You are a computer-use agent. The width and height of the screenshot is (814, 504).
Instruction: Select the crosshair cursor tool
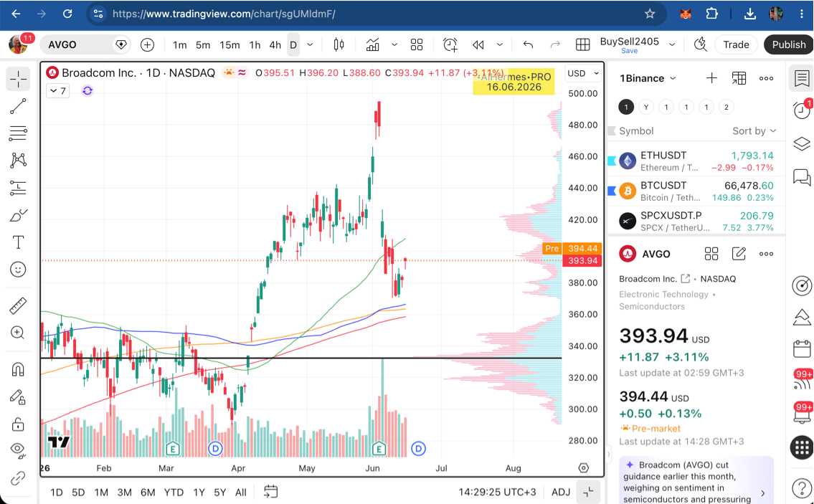(x=18, y=80)
